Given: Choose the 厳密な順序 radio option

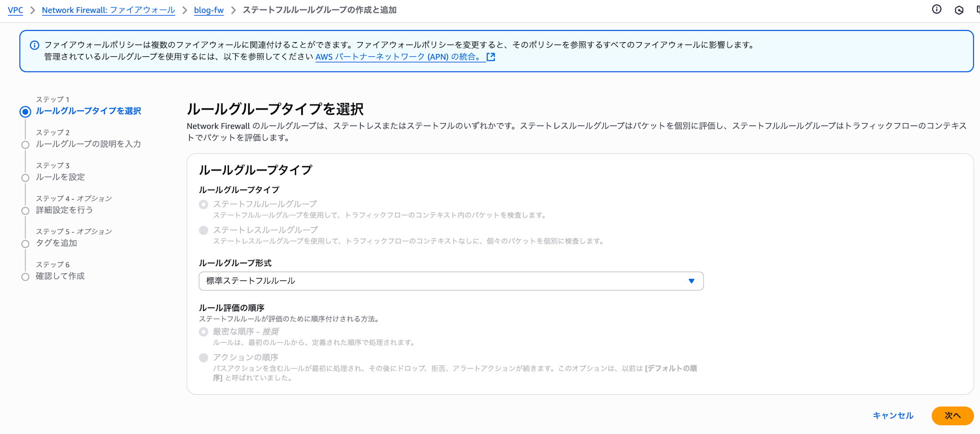Looking at the screenshot, I should point(203,332).
